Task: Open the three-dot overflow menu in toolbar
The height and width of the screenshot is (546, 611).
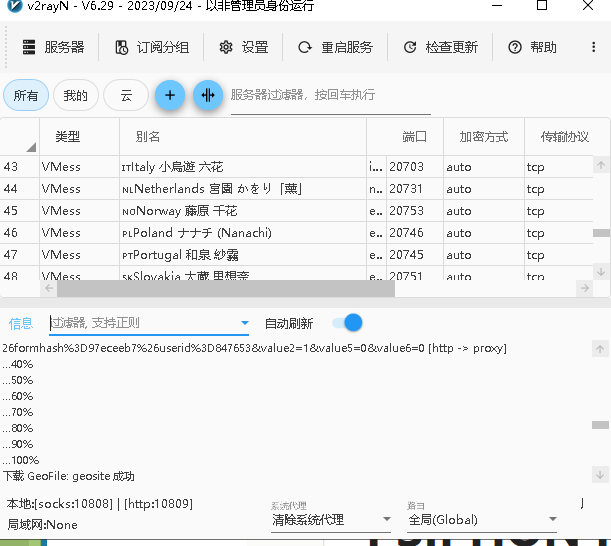Action: tap(593, 47)
